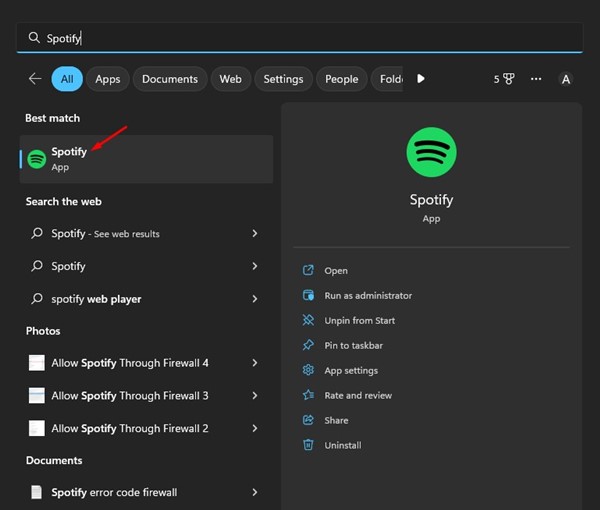Click the large Spotify logo in details pane
Screen dimensions: 600x510
(431, 152)
